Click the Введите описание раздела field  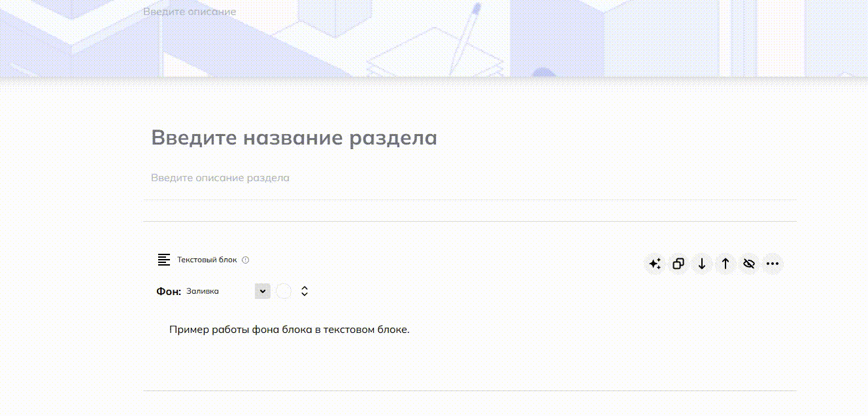click(220, 178)
